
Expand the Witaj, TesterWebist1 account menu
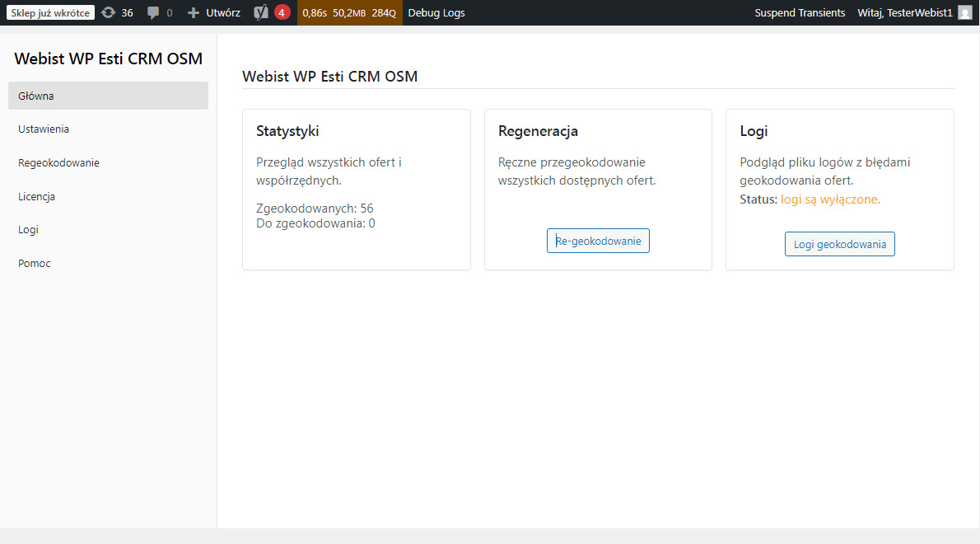904,13
